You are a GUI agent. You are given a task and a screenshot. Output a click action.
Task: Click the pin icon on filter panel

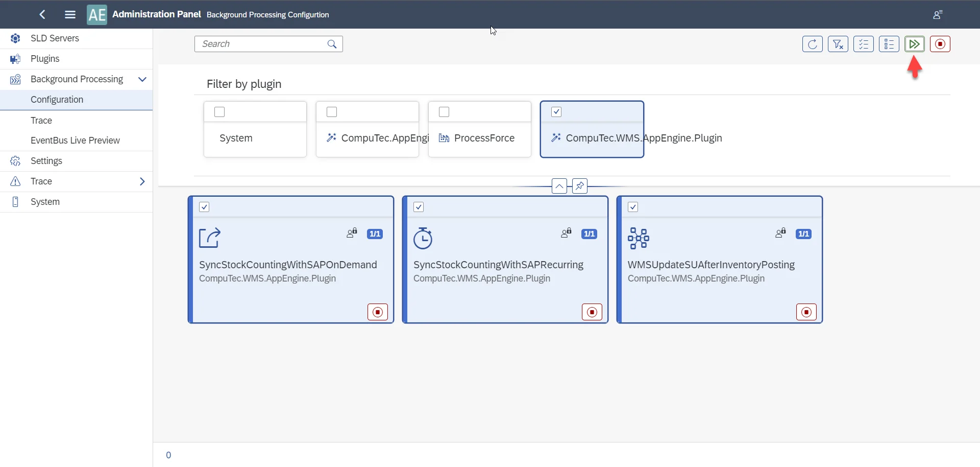[x=580, y=186]
